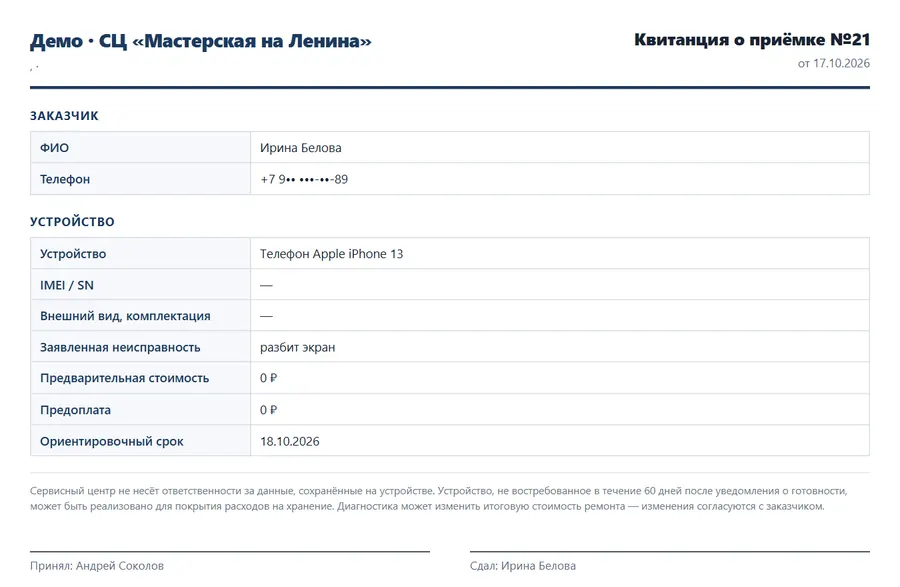Click the dash value in Внешний вид row

266,316
